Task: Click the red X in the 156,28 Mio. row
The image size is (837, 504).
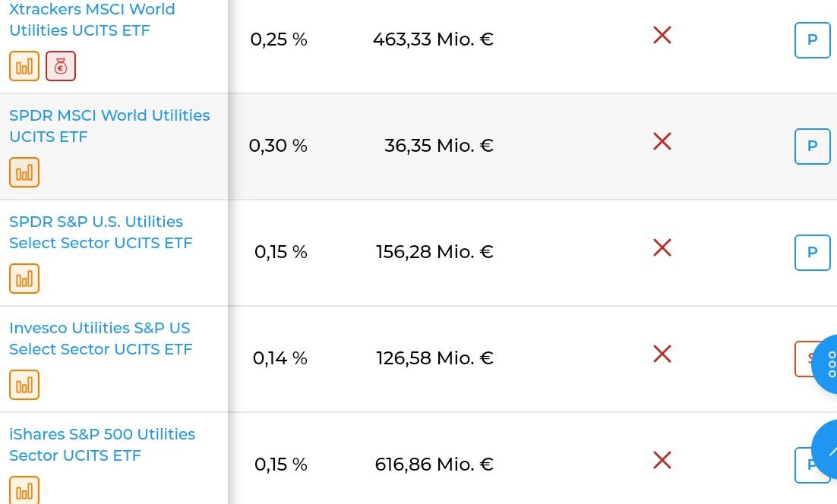Action: 662,247
